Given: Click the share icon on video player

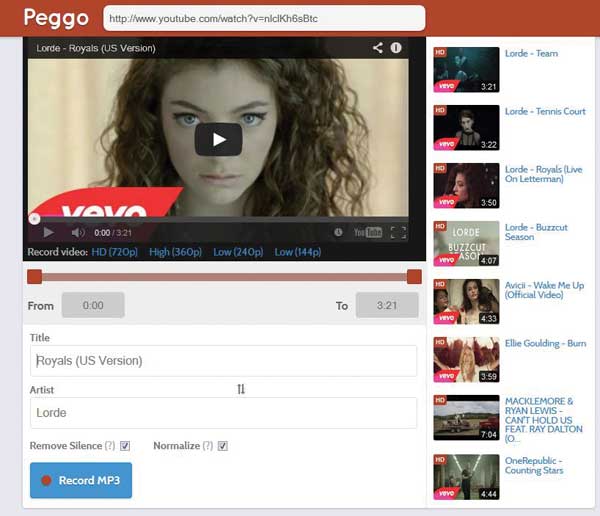Looking at the screenshot, I should pyautogui.click(x=377, y=48).
